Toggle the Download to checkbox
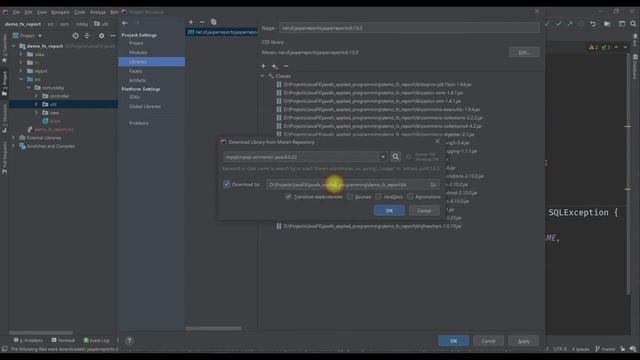 click(x=227, y=184)
